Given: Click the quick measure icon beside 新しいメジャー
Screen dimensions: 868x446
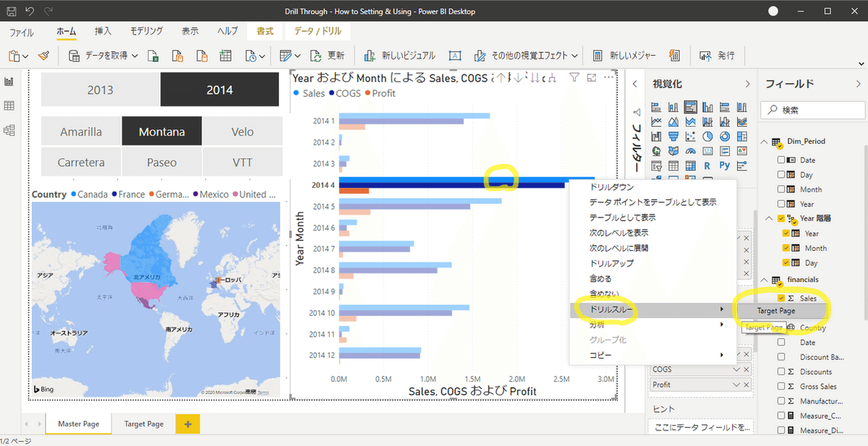Looking at the screenshot, I should coord(675,56).
